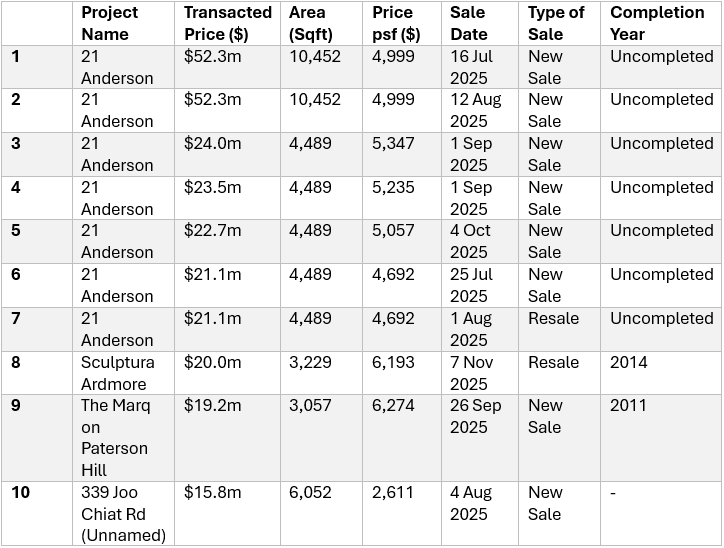The width and height of the screenshot is (724, 548).
Task: Click the Area (Sqft) column header
Action: (x=312, y=23)
